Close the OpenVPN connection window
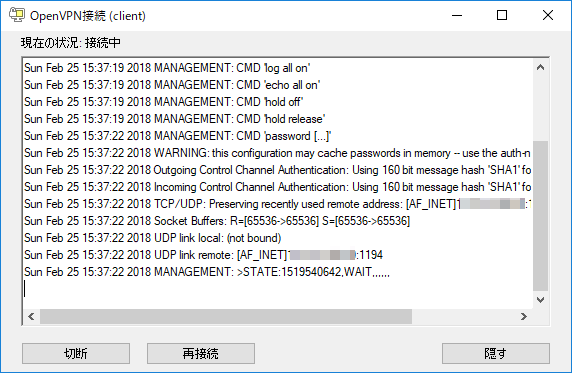 click(548, 15)
